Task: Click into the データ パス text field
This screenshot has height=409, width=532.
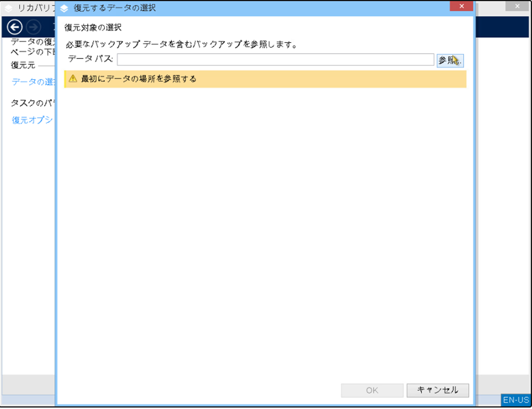Action: (275, 60)
